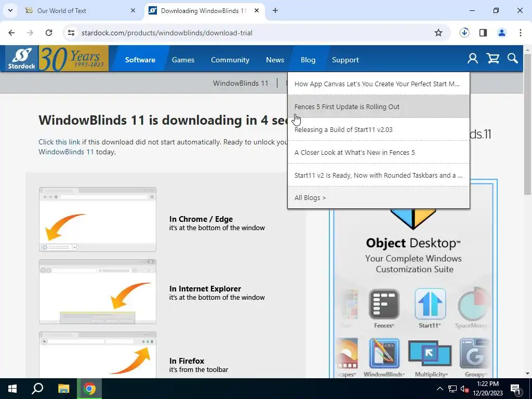Open a new browser tab

(x=275, y=10)
